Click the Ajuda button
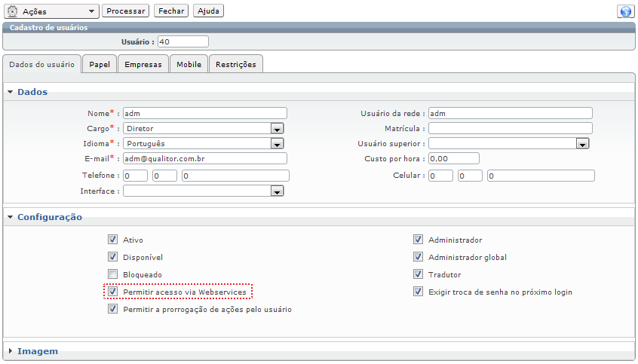638x364 pixels. (x=209, y=11)
